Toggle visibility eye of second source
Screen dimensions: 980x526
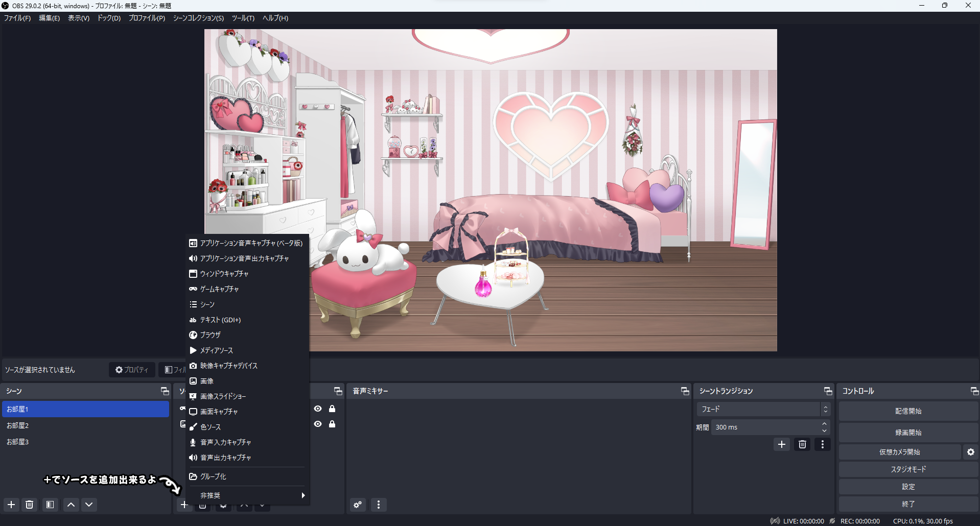[x=318, y=424]
